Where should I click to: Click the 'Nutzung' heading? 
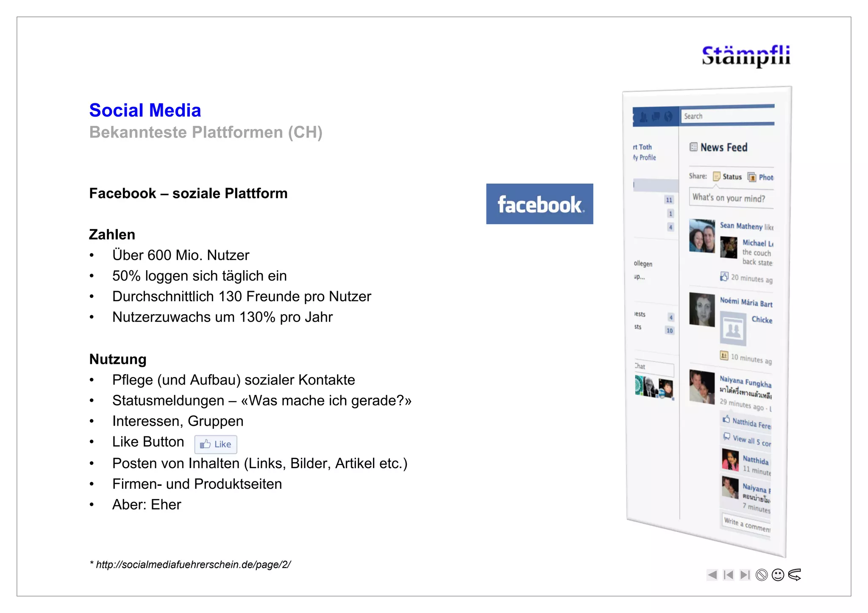click(x=118, y=359)
